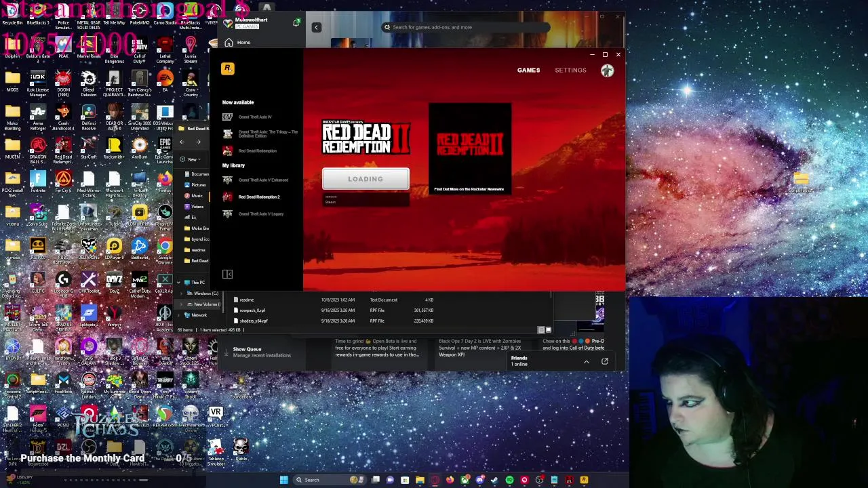Image resolution: width=868 pixels, height=488 pixels.
Task: Click the Xbox app back arrow button
Action: 316,27
